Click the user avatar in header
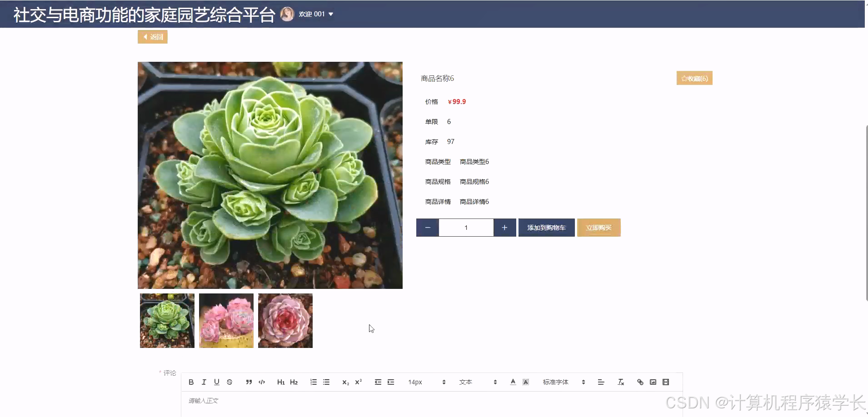Viewport: 868px width, 417px height. pos(287,14)
